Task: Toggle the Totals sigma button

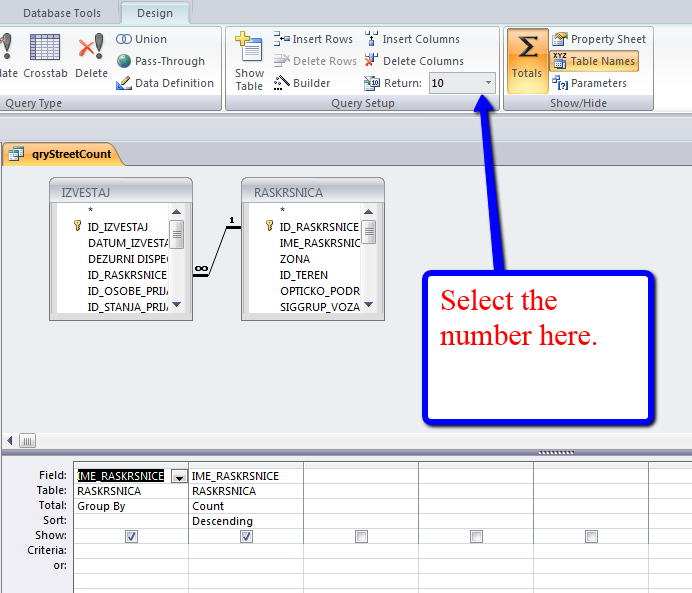Action: coord(527,61)
